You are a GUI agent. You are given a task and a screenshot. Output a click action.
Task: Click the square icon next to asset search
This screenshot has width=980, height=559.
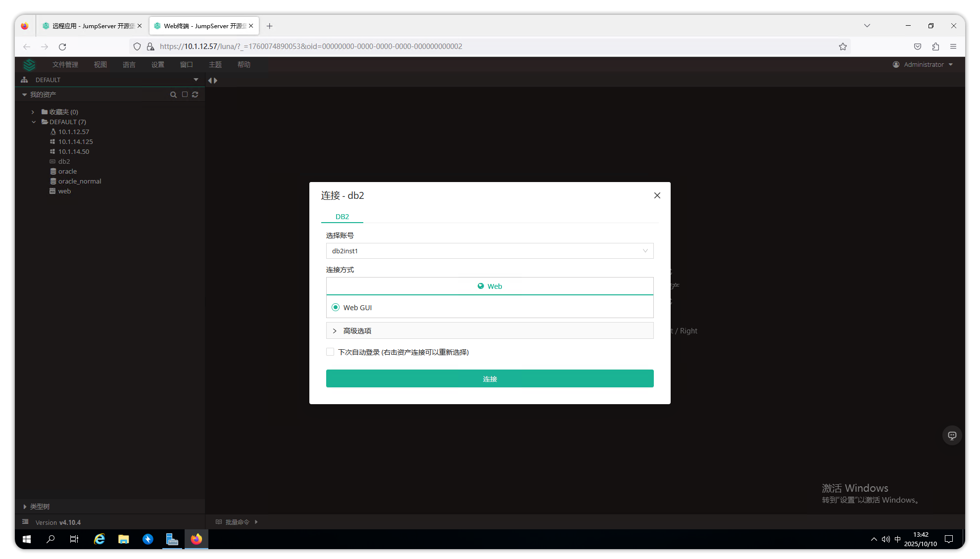pyautogui.click(x=185, y=94)
